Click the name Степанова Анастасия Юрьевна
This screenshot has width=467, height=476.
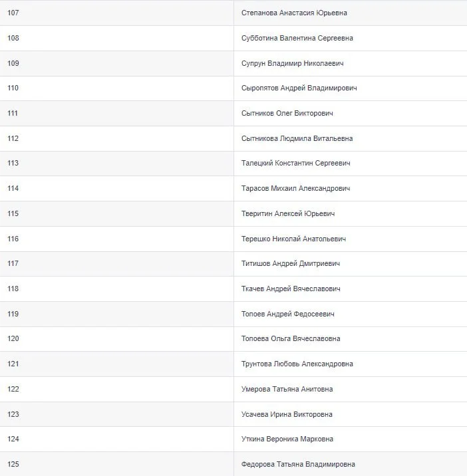coord(294,13)
